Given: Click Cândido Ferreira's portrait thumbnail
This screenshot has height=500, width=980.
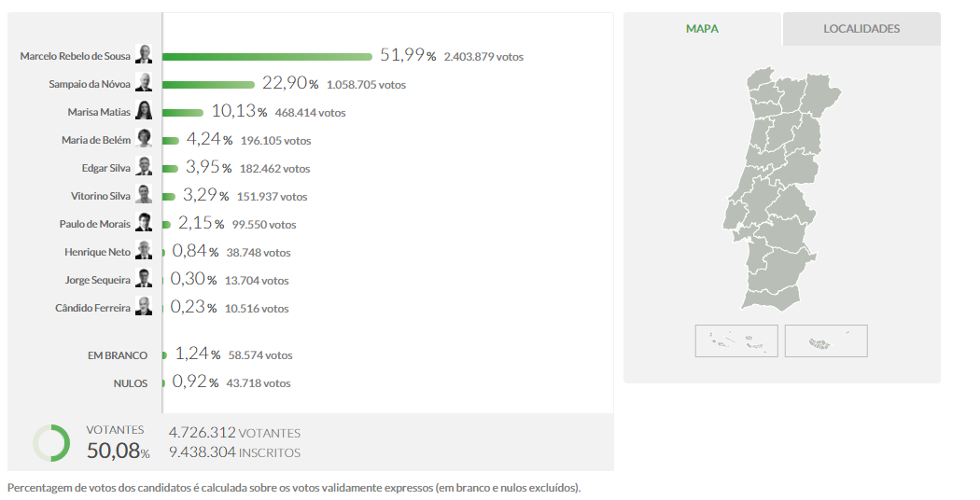Looking at the screenshot, I should [x=144, y=307].
